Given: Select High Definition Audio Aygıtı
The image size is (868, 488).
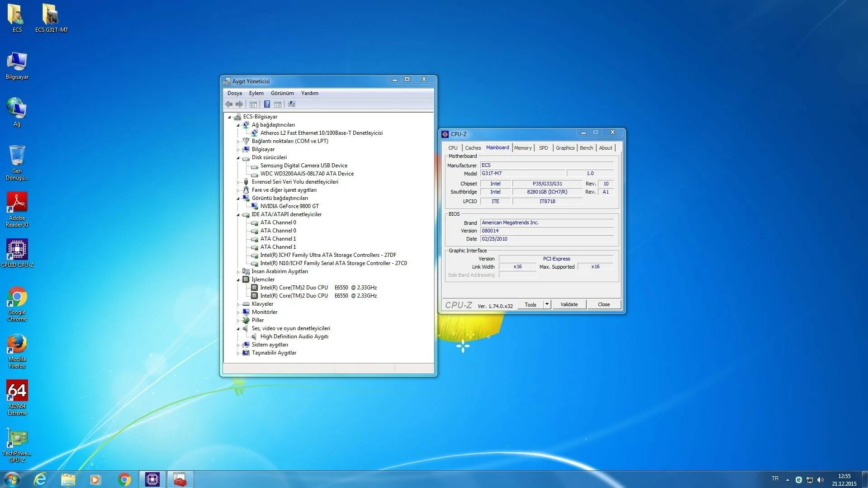Looking at the screenshot, I should pyautogui.click(x=294, y=336).
